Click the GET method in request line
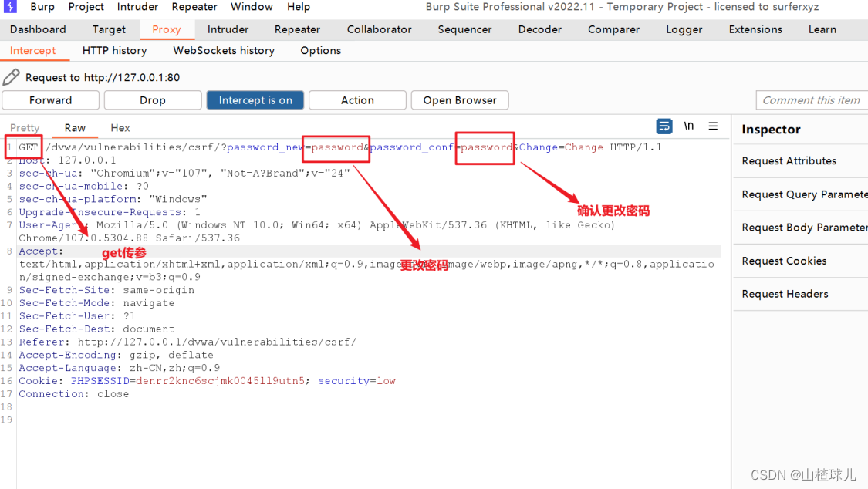 point(29,147)
